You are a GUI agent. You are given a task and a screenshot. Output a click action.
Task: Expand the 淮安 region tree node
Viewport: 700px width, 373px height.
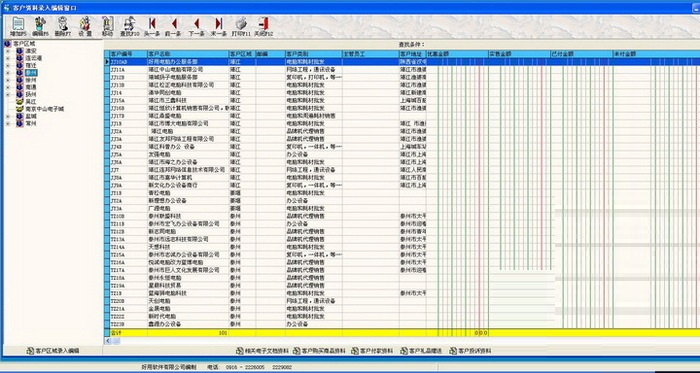[7, 51]
